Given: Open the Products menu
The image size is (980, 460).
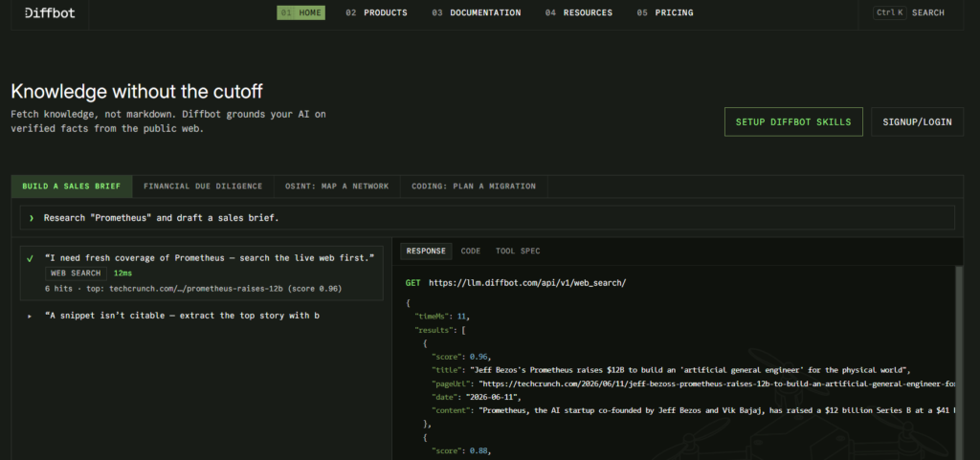Looking at the screenshot, I should 376,12.
